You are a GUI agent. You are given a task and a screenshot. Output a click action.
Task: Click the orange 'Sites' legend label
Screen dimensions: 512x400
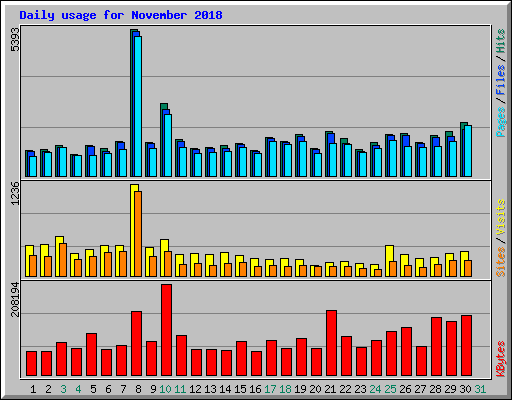tap(501, 262)
